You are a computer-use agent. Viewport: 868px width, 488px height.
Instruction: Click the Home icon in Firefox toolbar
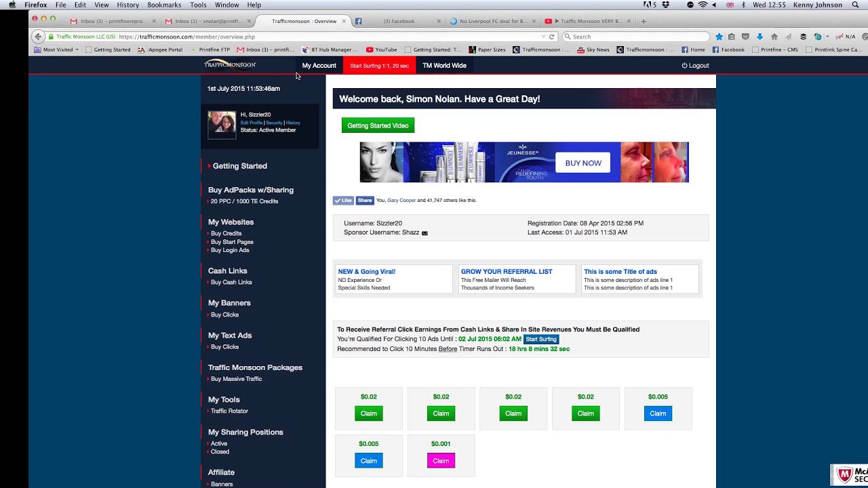pos(774,37)
